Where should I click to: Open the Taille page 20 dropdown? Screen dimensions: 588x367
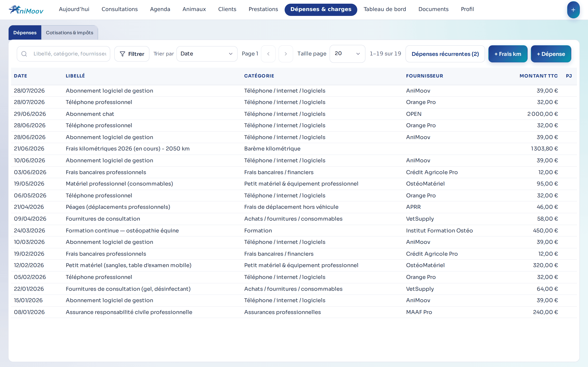347,54
